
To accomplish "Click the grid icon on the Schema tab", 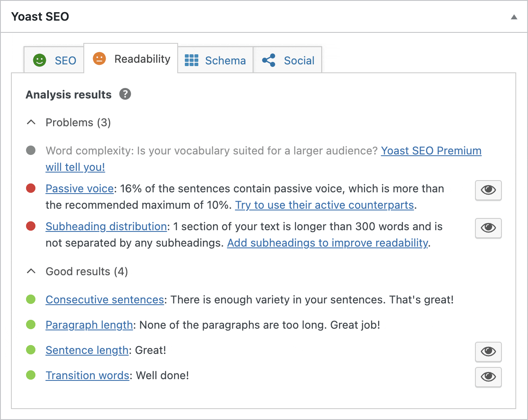I will click(191, 60).
